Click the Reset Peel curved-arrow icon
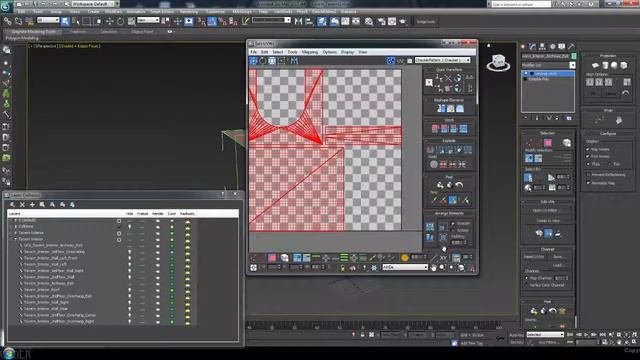The width and height of the screenshot is (640, 360). coord(459,185)
